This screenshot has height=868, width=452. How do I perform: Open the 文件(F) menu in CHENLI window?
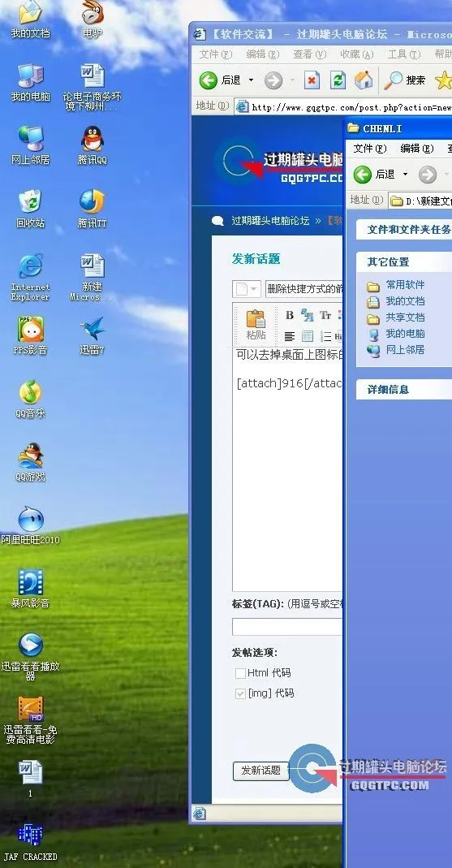370,149
